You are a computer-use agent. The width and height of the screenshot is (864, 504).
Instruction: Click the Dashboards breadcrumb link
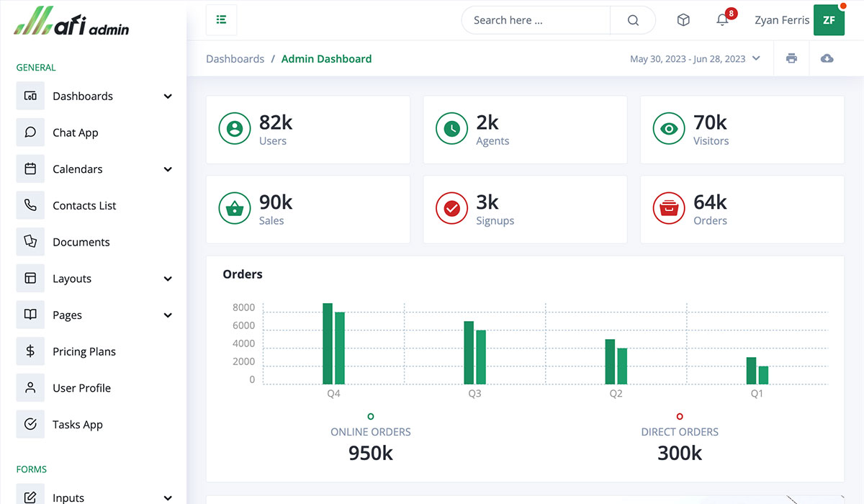pyautogui.click(x=235, y=59)
